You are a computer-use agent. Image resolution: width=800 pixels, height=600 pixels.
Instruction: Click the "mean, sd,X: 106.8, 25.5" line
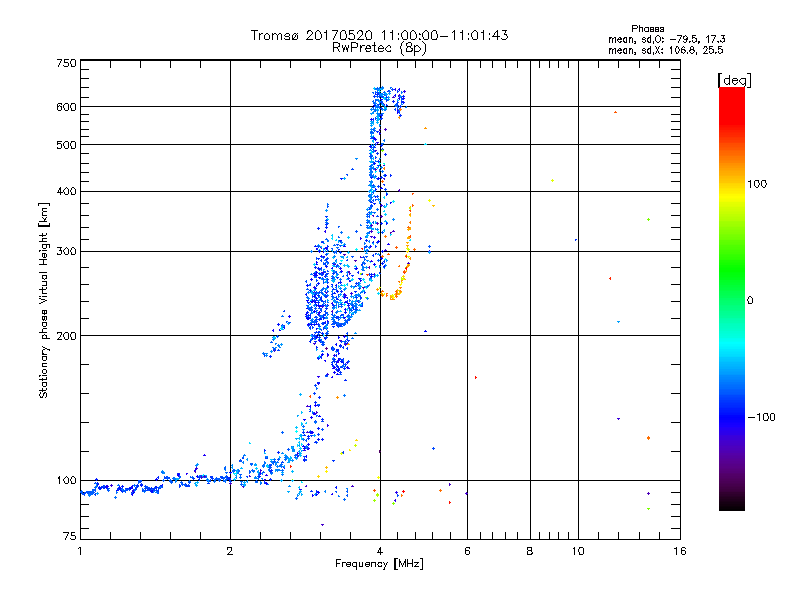665,50
